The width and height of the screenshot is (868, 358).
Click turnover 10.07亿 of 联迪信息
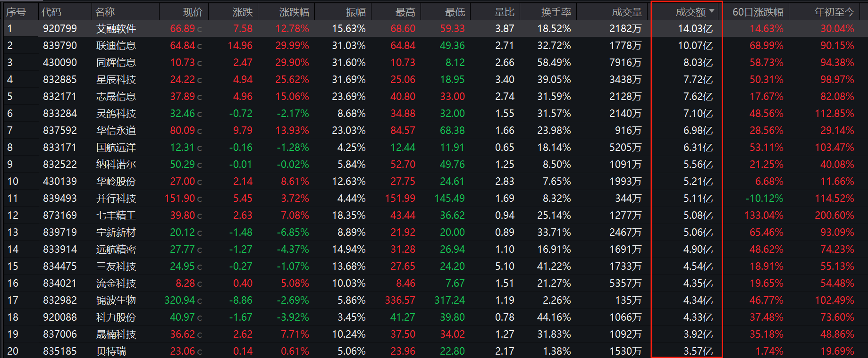point(695,46)
